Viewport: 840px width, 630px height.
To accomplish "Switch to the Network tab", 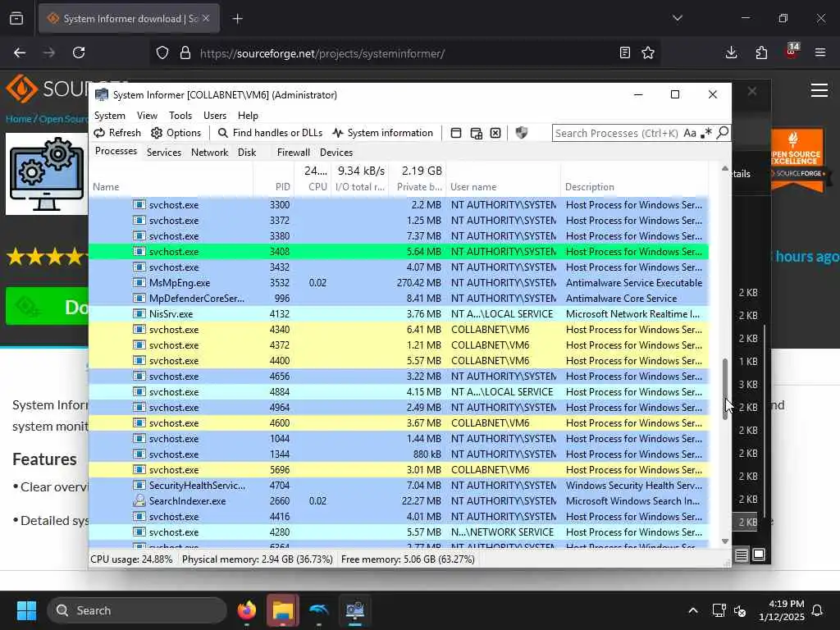I will click(209, 152).
